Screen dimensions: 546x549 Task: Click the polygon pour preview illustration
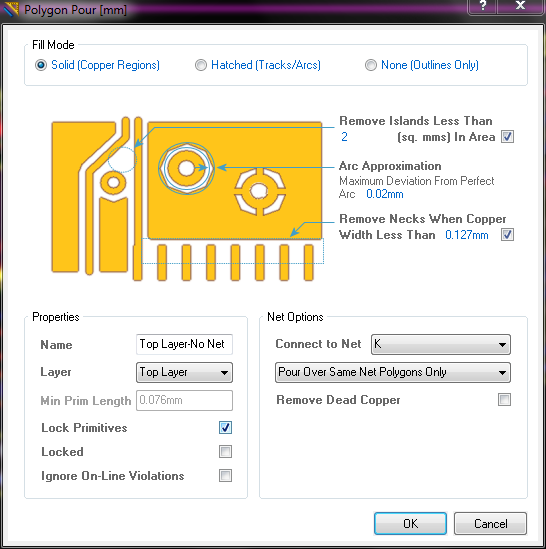tap(187, 199)
